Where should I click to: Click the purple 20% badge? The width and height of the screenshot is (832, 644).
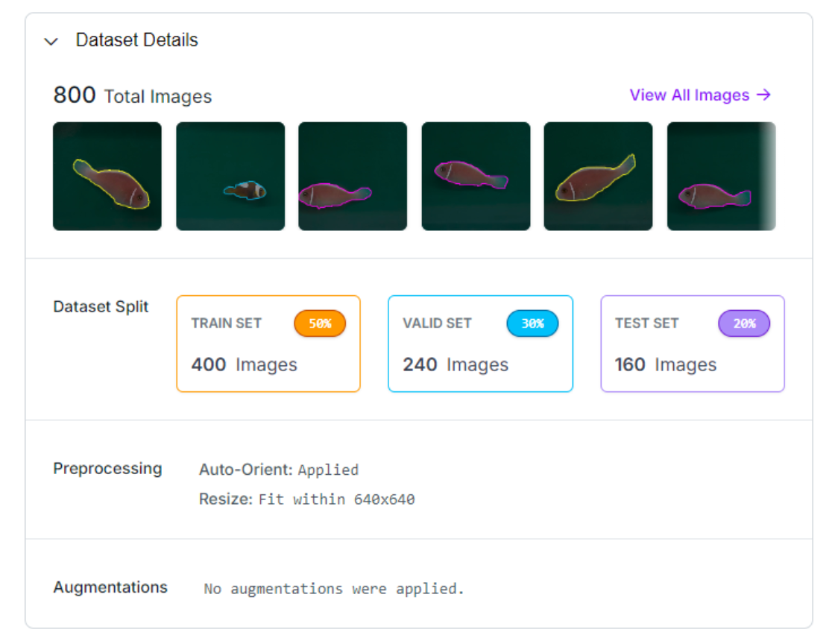(x=744, y=323)
